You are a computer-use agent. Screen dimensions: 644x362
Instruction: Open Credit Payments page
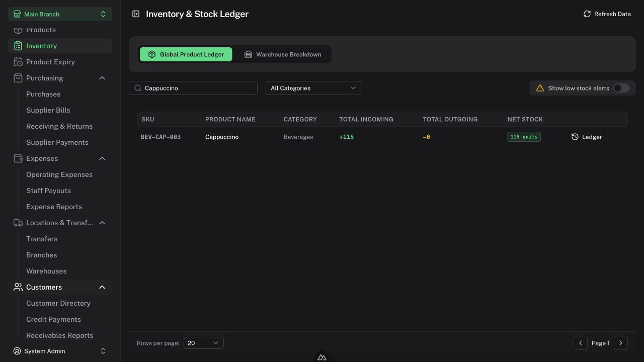[53, 319]
